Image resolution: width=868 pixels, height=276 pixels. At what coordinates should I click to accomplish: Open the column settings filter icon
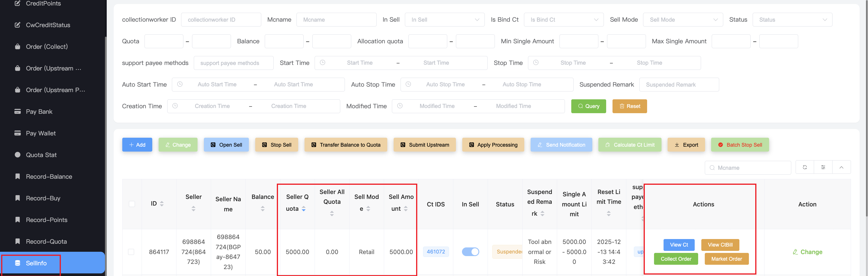(823, 167)
